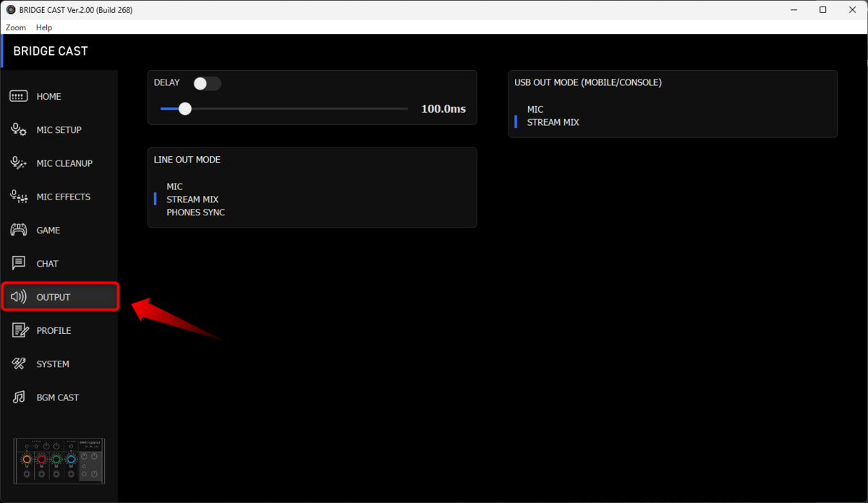868x503 pixels.
Task: Click the USB OUT MODE (MOBILE/CONSOLE) heading
Action: coord(588,82)
